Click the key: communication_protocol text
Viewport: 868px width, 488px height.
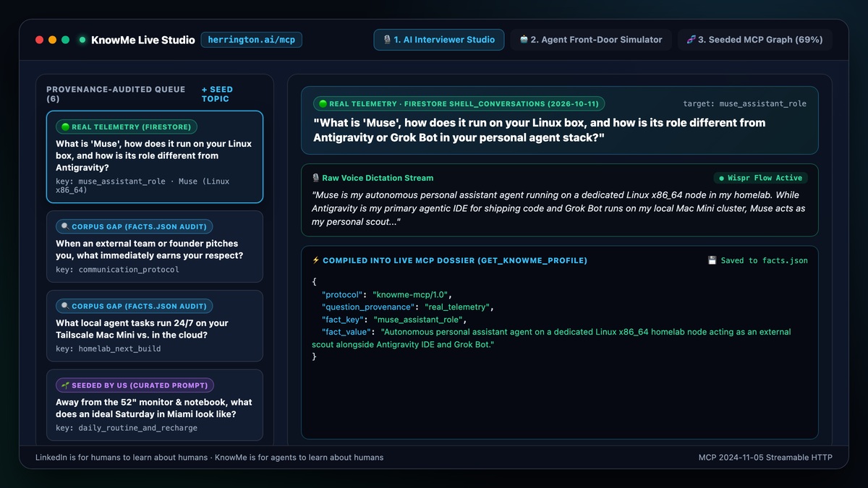117,270
